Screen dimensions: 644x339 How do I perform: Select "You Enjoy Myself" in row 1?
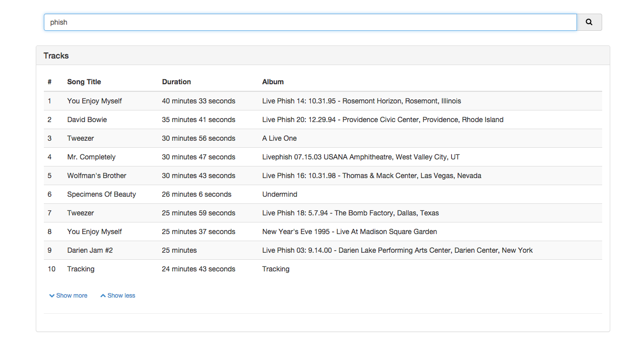click(95, 101)
